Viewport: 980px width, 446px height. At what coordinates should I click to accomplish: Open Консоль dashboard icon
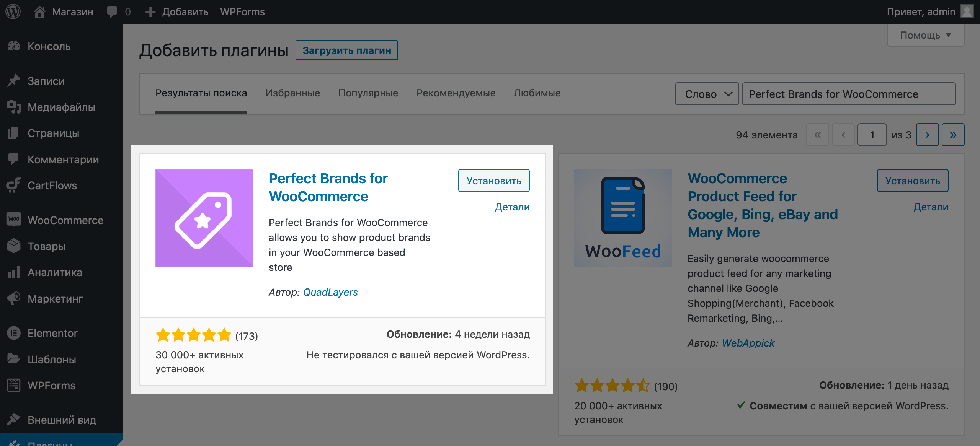point(14,46)
